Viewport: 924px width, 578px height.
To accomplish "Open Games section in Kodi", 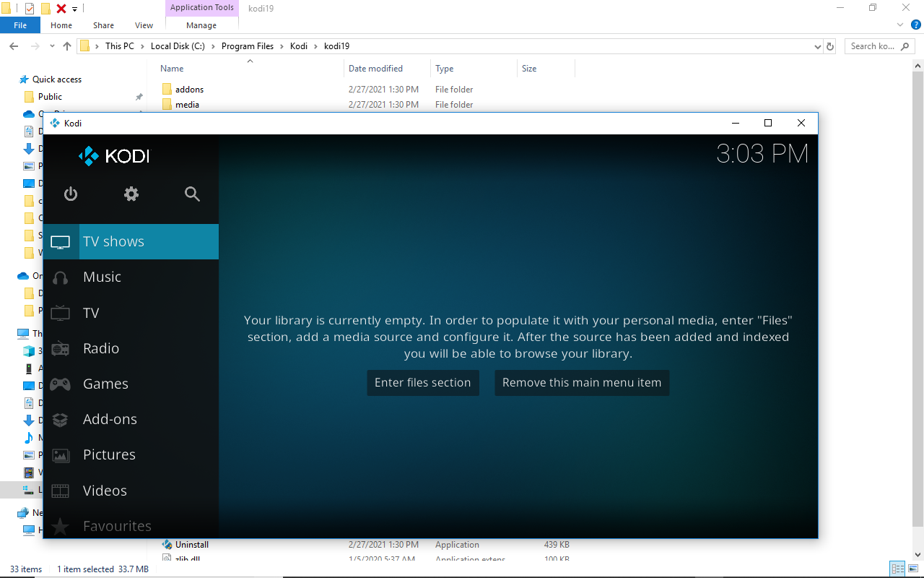I will tap(131, 384).
